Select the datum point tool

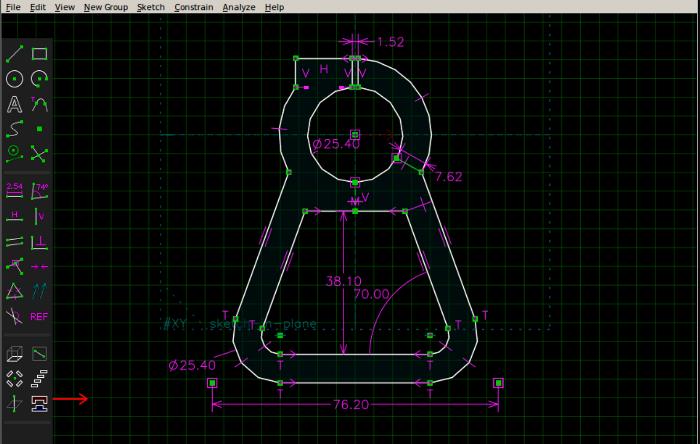(39, 129)
